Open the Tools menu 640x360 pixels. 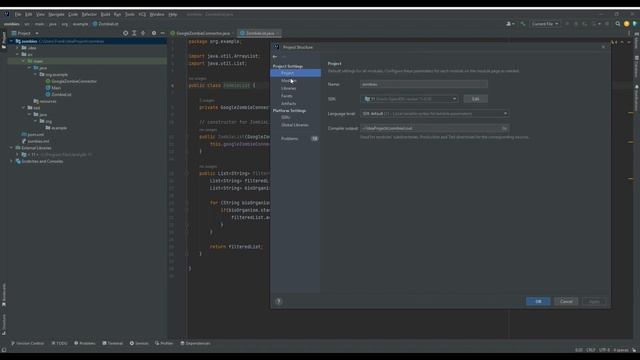(x=130, y=14)
